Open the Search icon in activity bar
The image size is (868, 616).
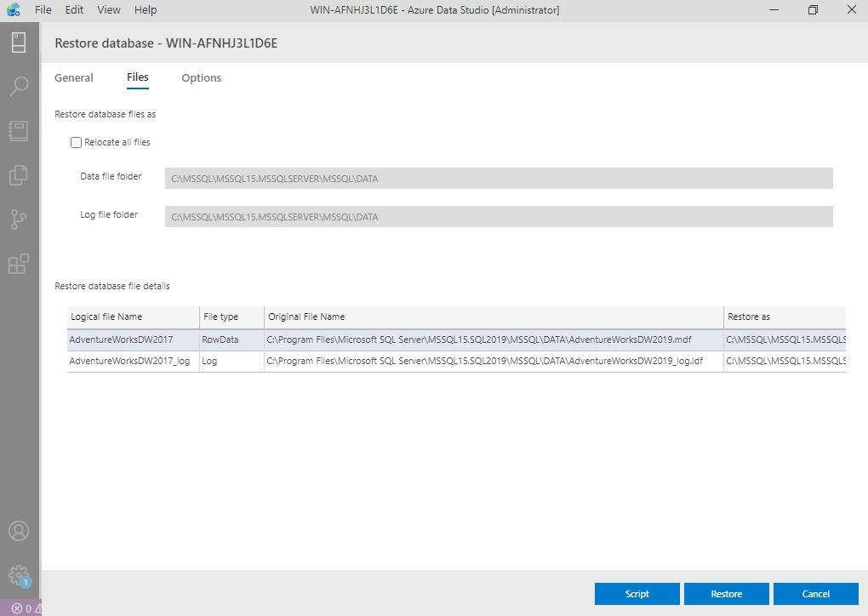point(19,86)
